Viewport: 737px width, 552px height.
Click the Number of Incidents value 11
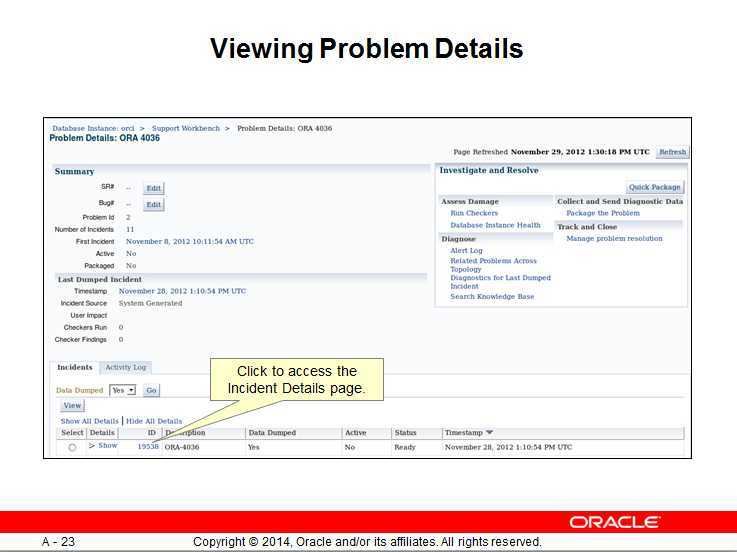(x=130, y=229)
